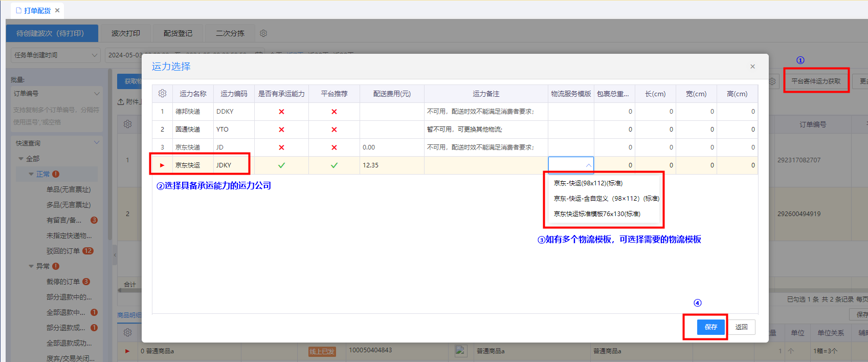Open background order grid settings gear
Screen dimensions: 868x362
click(128, 124)
